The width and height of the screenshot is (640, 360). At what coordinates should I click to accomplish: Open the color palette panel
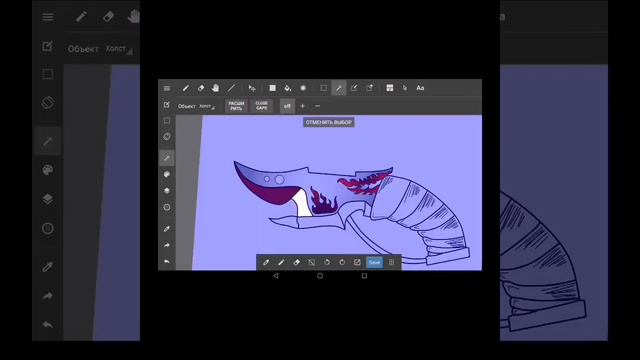[167, 174]
